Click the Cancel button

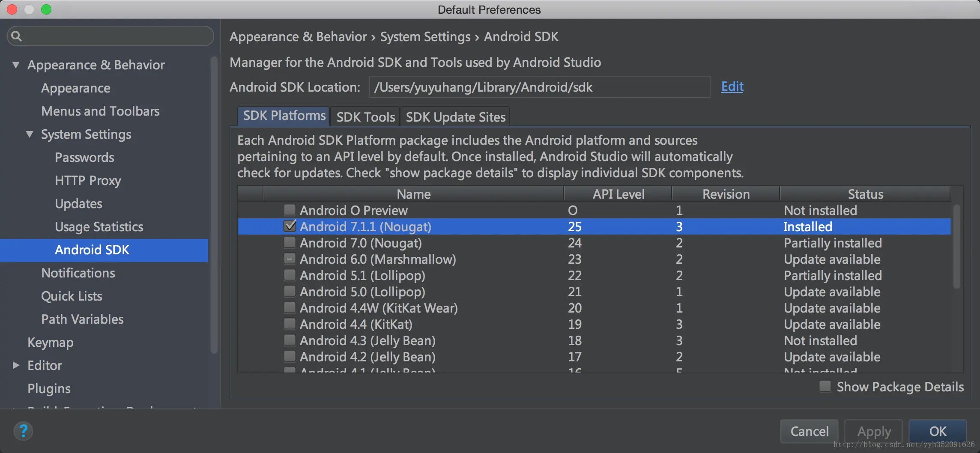click(809, 431)
